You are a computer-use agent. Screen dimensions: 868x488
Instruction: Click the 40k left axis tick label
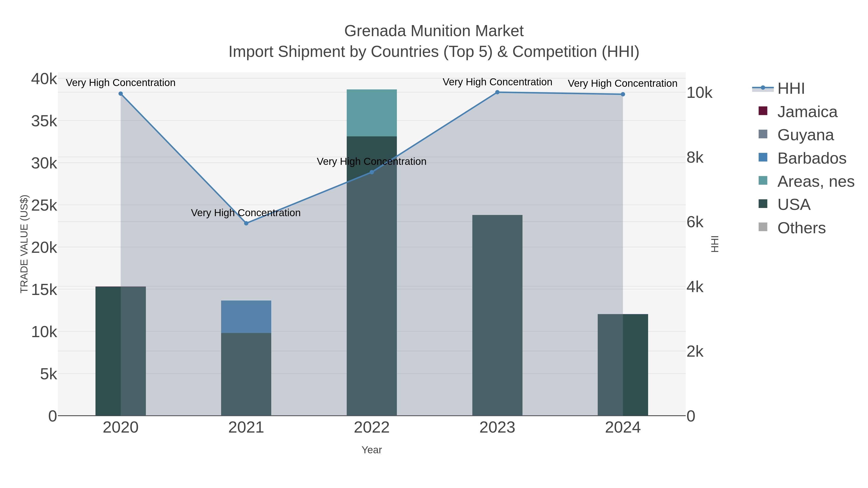pyautogui.click(x=44, y=79)
